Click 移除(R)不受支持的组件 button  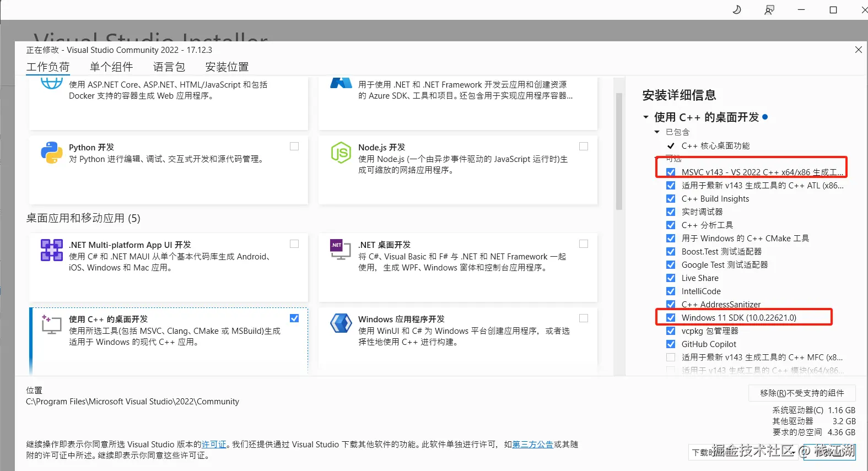coord(802,393)
